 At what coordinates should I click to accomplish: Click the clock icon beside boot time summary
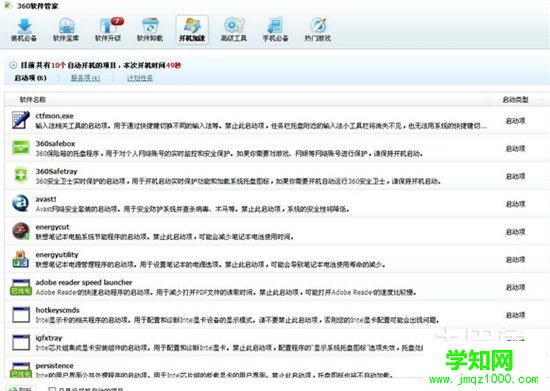click(13, 65)
